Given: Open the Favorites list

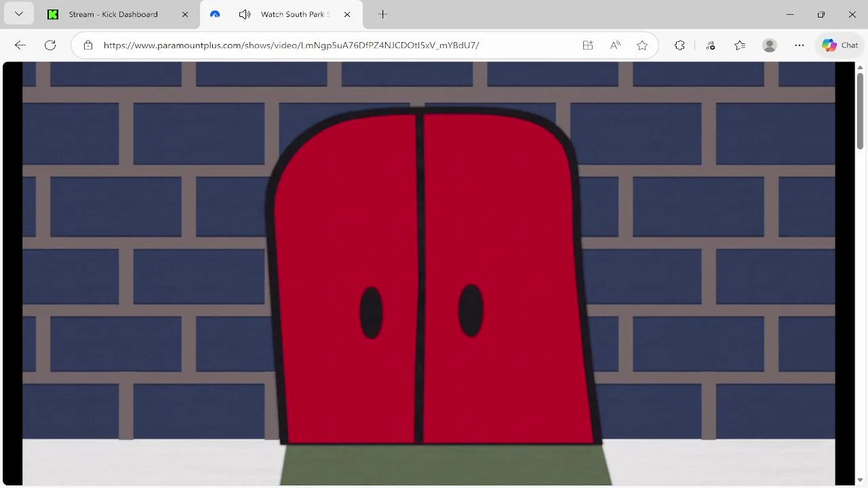Looking at the screenshot, I should point(740,45).
